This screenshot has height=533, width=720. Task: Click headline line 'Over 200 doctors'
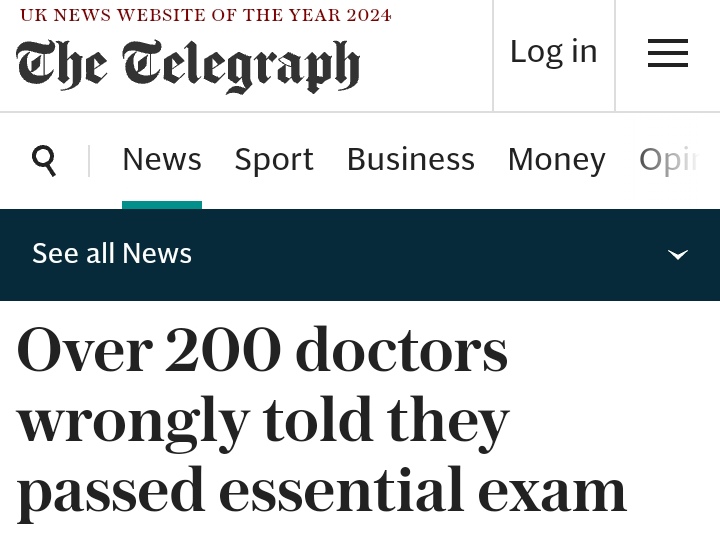pos(262,352)
